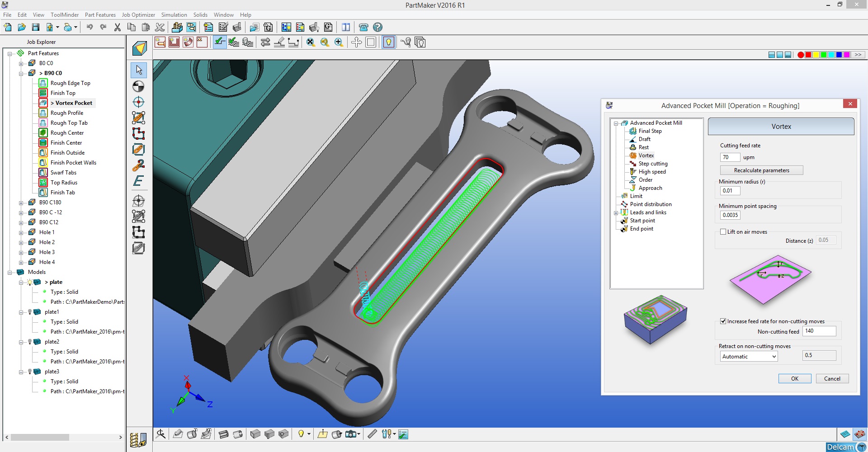Toggle visibility bulb for plate1 model

click(x=30, y=312)
